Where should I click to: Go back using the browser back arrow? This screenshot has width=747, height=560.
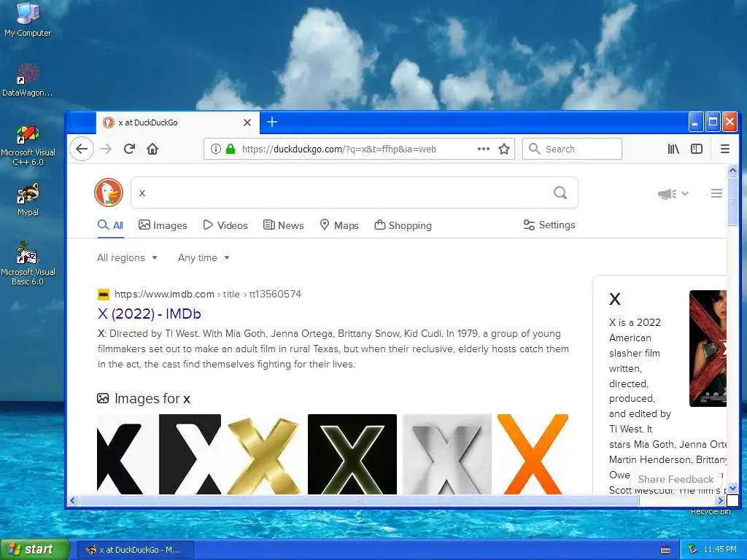[x=82, y=149]
